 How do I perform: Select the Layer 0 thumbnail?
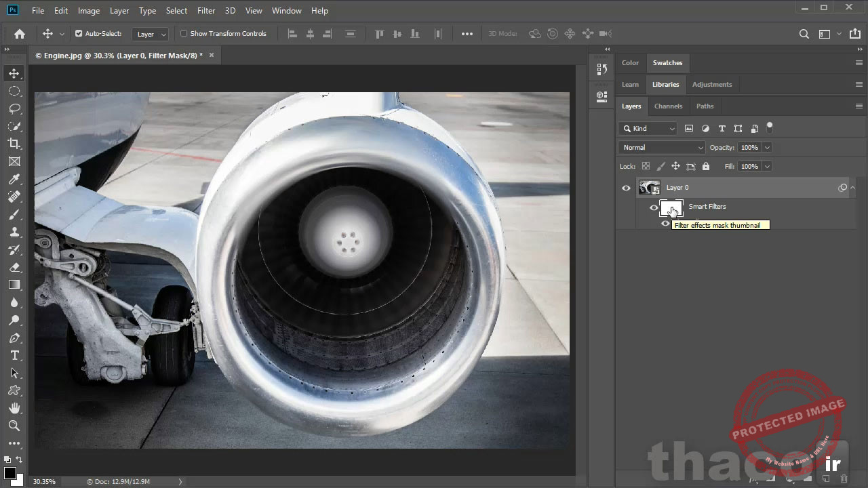point(650,188)
